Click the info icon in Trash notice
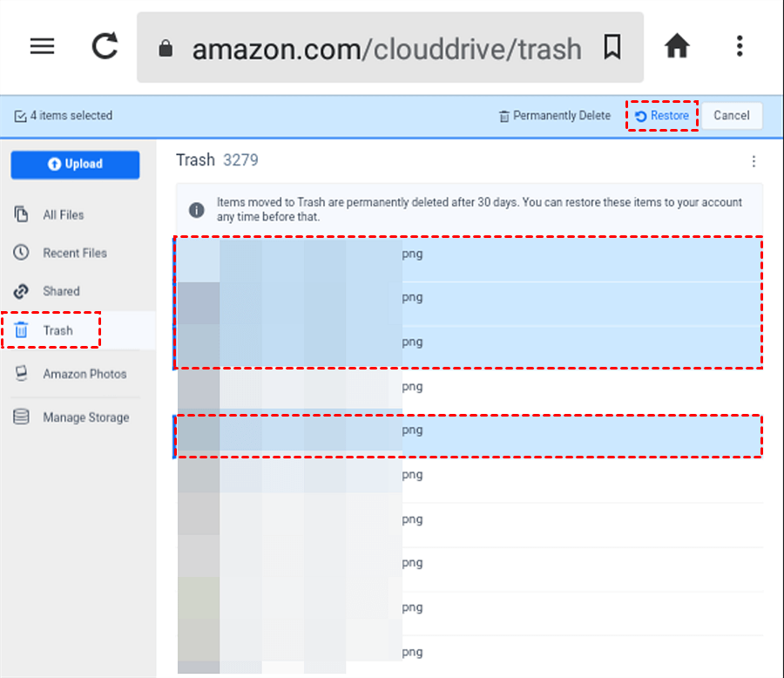 point(197,210)
